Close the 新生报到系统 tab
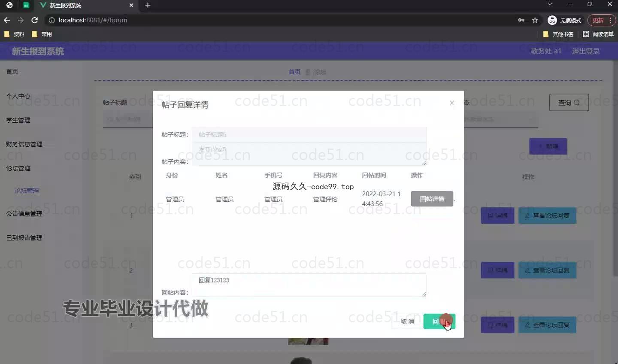This screenshot has width=618, height=364. click(131, 5)
